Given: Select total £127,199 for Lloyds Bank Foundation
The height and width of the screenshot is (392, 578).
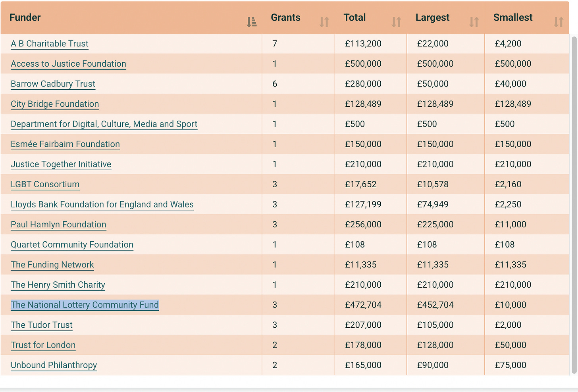Looking at the screenshot, I should (x=363, y=204).
